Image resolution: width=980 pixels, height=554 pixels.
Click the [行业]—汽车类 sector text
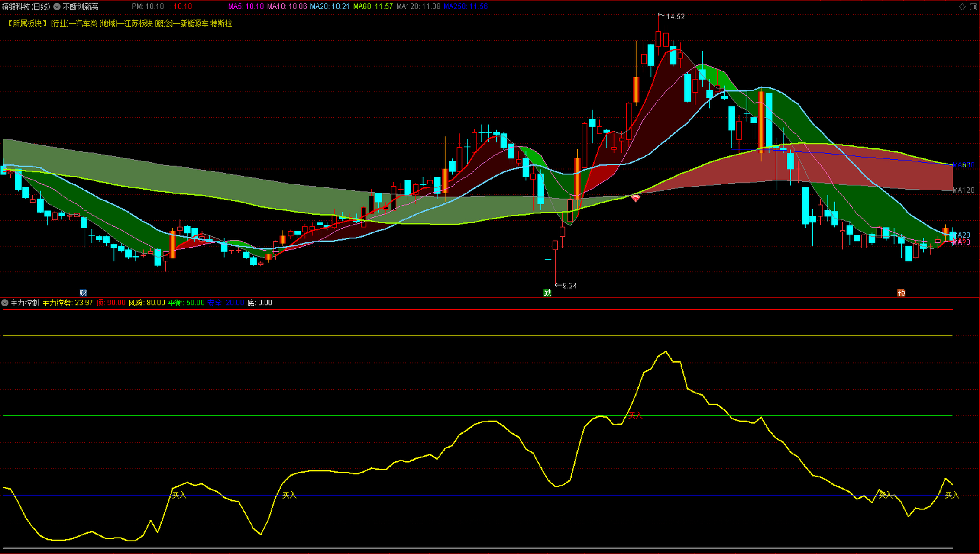(x=74, y=24)
